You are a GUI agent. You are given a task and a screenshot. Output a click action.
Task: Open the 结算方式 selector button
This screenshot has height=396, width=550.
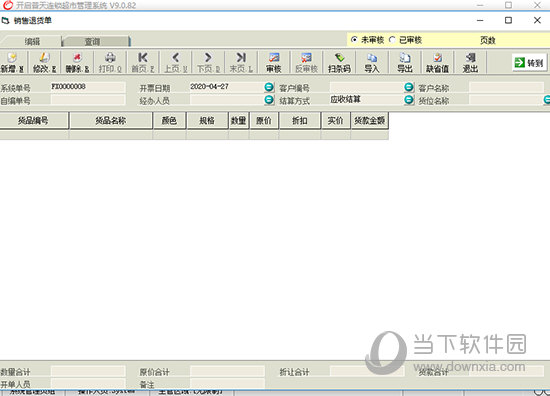click(409, 100)
